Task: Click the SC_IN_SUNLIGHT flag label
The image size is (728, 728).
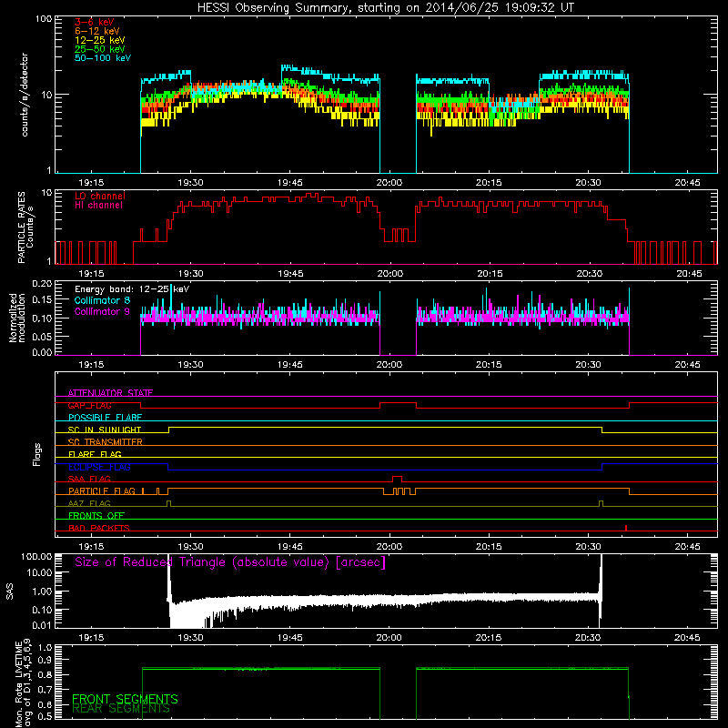Action: click(105, 430)
